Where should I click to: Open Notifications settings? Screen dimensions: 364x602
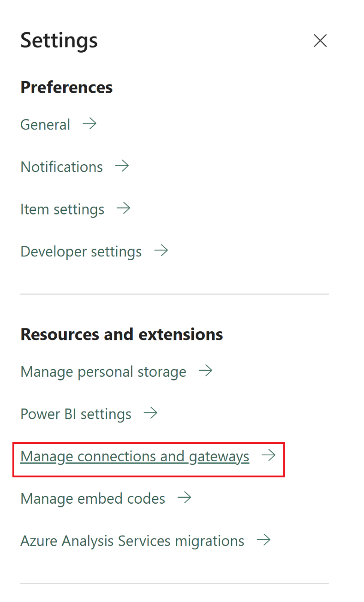click(61, 166)
